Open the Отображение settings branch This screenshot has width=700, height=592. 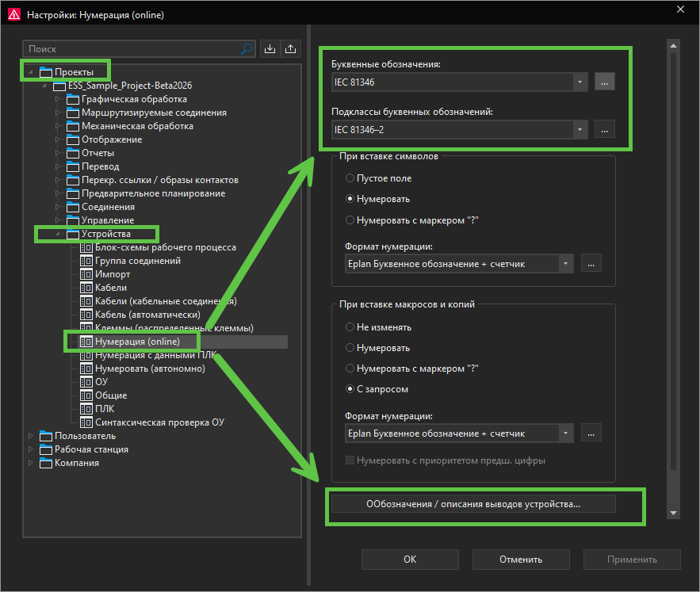coord(112,139)
